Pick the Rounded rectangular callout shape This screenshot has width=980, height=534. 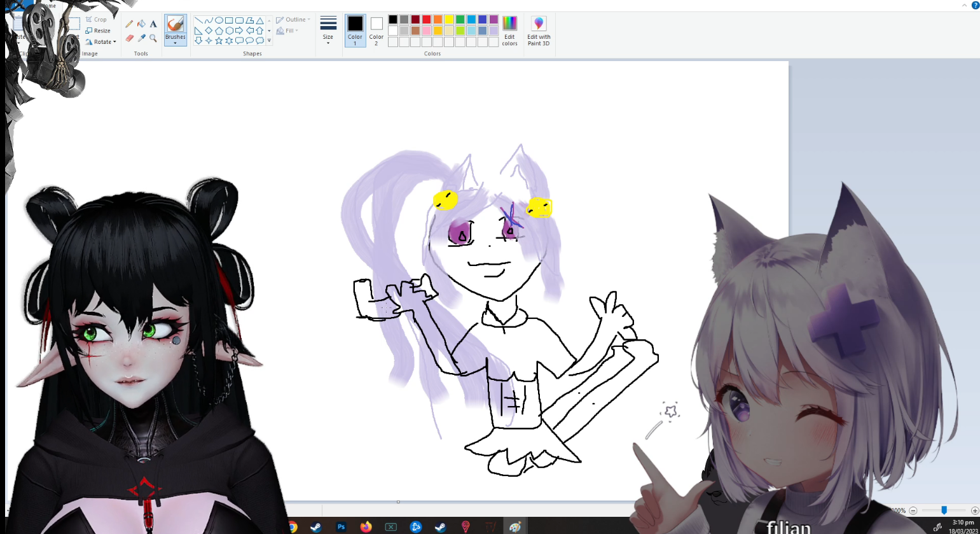click(239, 41)
